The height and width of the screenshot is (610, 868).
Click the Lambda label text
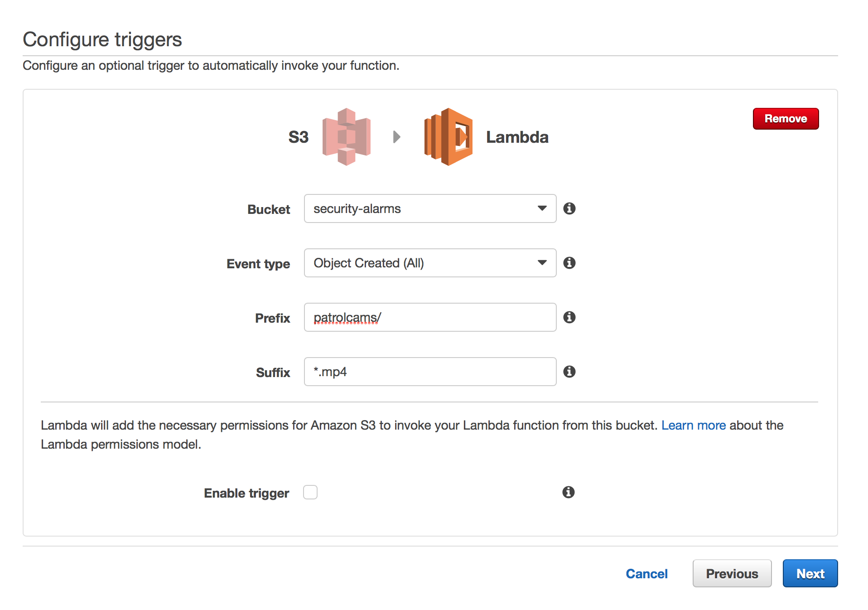(x=517, y=137)
